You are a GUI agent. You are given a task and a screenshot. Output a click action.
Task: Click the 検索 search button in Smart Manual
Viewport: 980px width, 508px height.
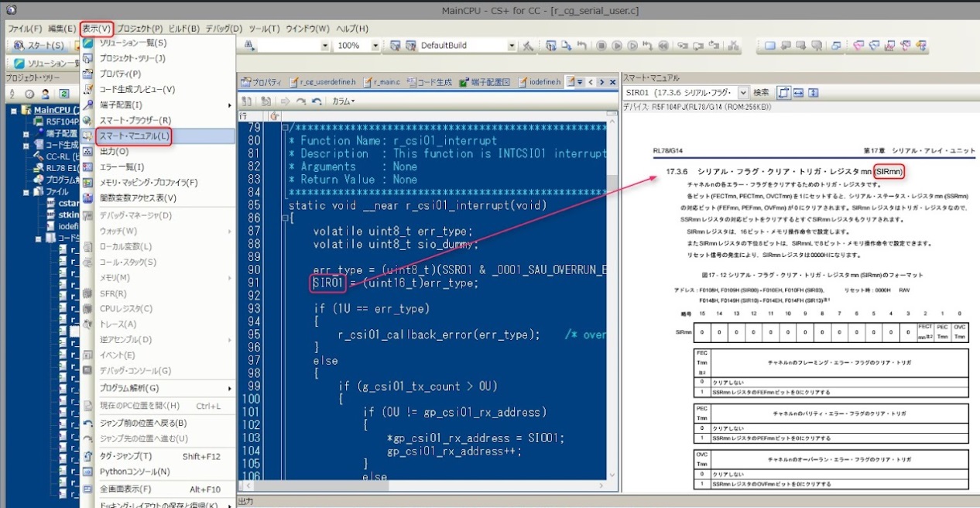click(761, 93)
